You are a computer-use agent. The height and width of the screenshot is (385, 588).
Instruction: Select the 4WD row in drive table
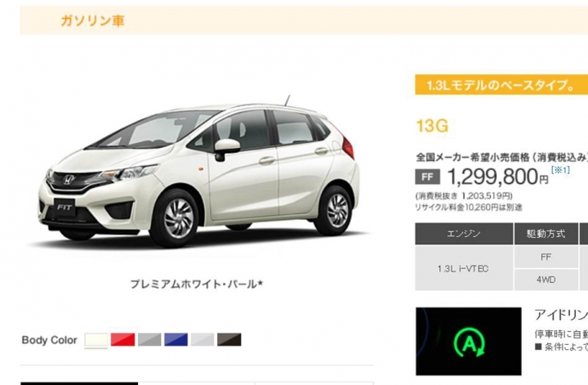pos(546,280)
